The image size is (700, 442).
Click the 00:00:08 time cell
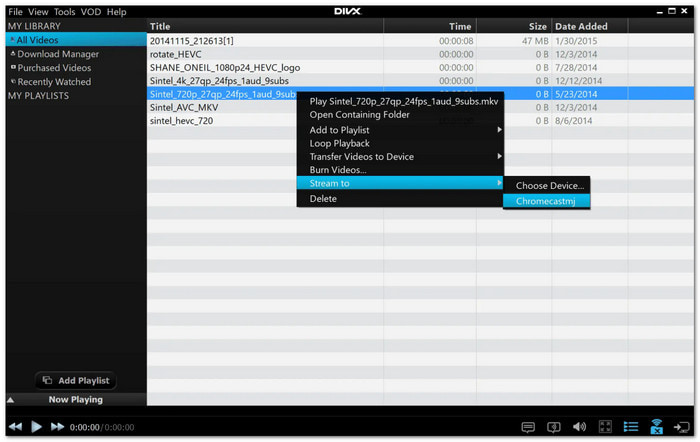[x=456, y=41]
